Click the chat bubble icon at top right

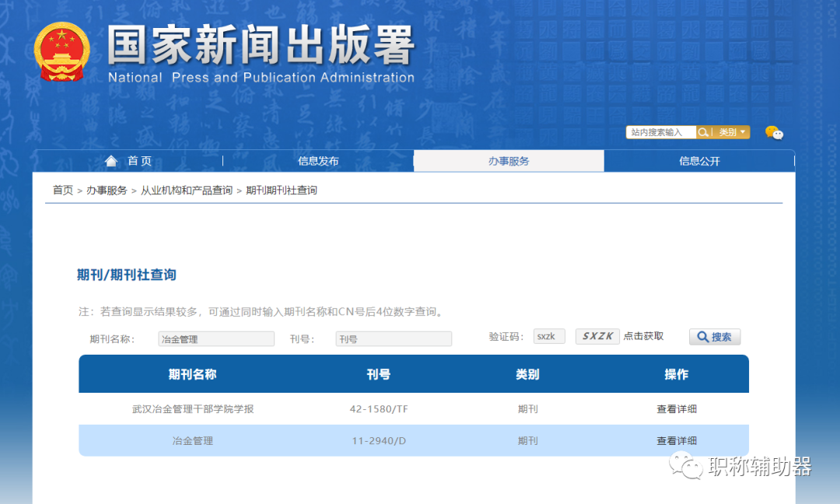click(x=774, y=132)
